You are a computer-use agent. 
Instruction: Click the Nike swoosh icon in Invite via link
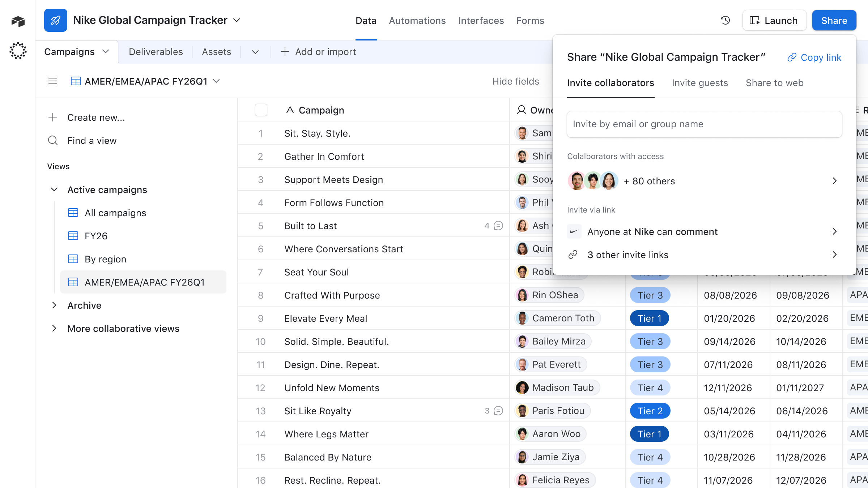click(574, 231)
